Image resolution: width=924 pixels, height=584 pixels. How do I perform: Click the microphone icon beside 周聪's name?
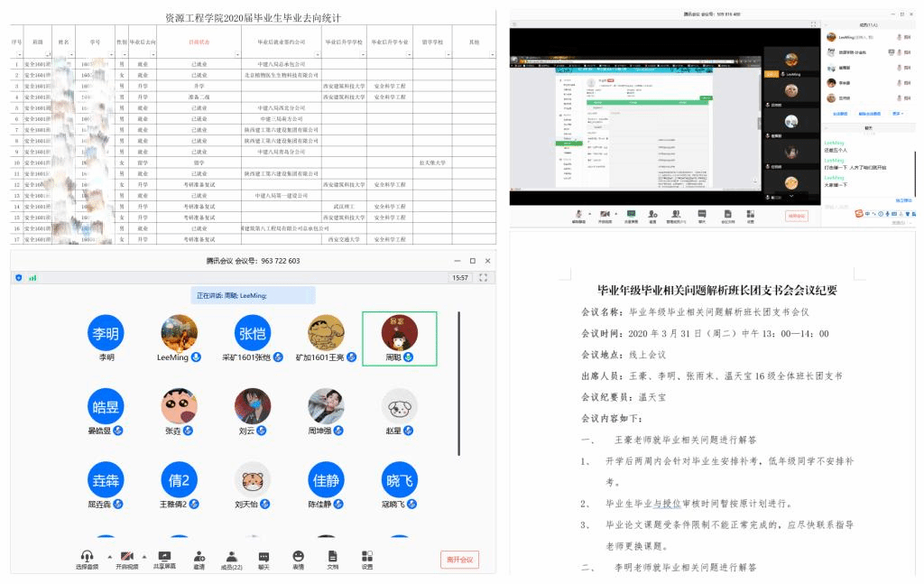point(409,357)
